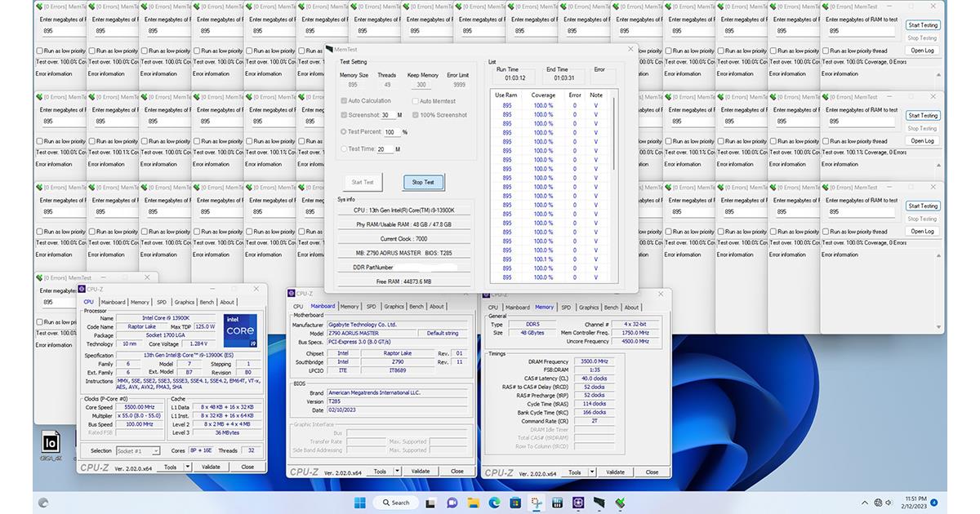Click the Windows Start button
Screen dimensions: 980x514
360,503
